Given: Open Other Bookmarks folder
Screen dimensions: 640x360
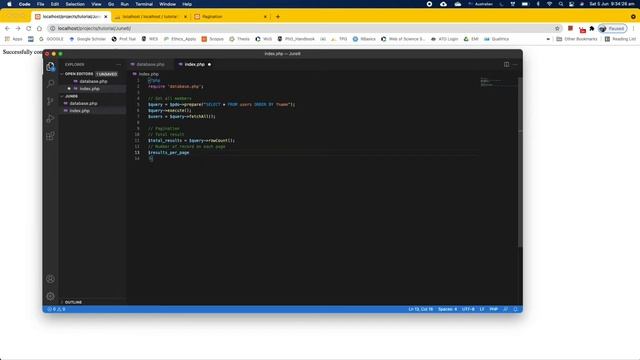Looking at the screenshot, I should point(577,39).
